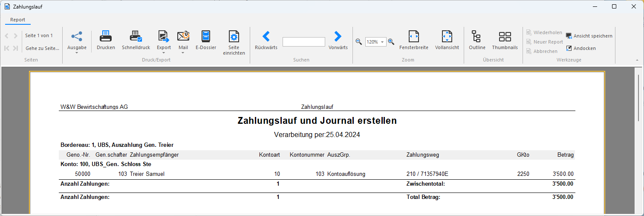Click the Export icon
644x216 pixels.
click(164, 36)
